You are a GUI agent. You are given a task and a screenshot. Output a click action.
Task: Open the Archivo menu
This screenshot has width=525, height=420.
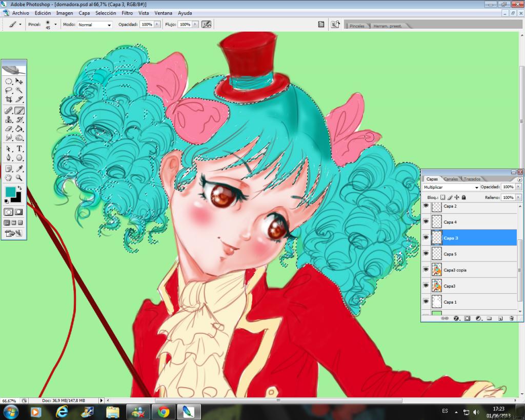pyautogui.click(x=21, y=13)
